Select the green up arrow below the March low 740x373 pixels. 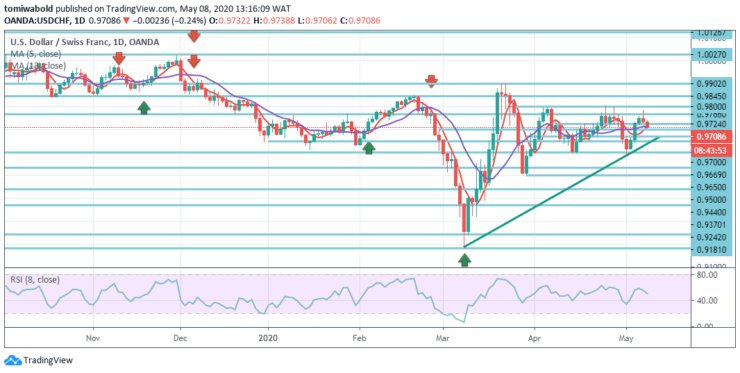tap(465, 259)
